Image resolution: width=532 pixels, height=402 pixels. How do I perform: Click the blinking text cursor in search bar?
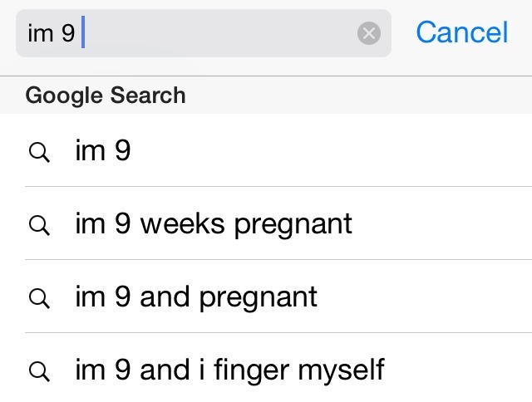pos(83,32)
